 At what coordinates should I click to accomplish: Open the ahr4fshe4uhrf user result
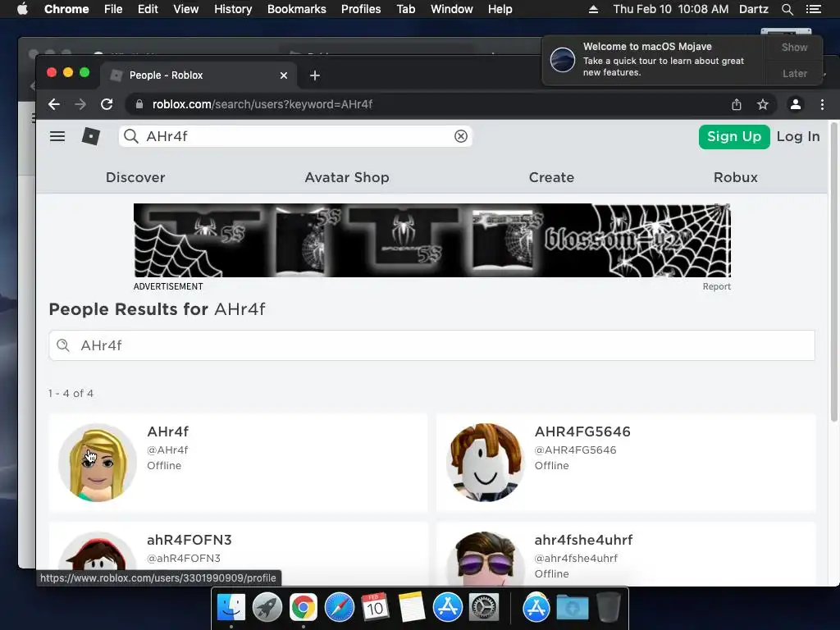tap(583, 540)
